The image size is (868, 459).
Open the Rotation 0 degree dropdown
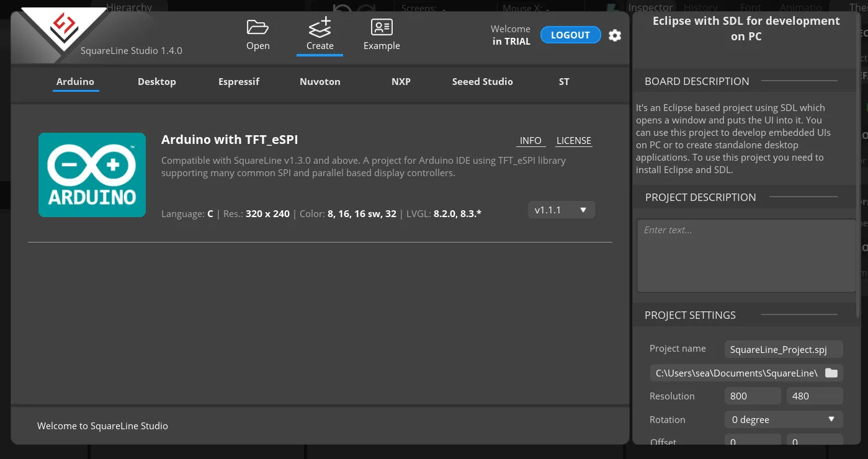click(x=784, y=420)
